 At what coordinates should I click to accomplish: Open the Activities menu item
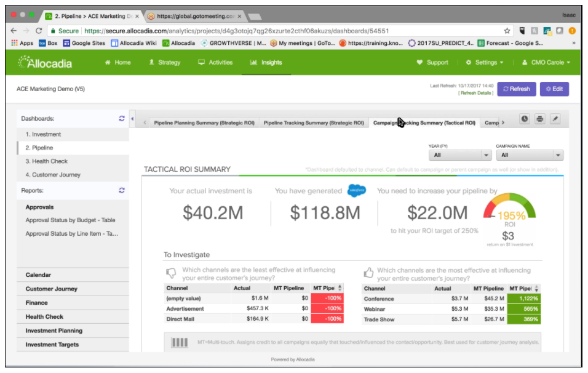pyautogui.click(x=215, y=63)
